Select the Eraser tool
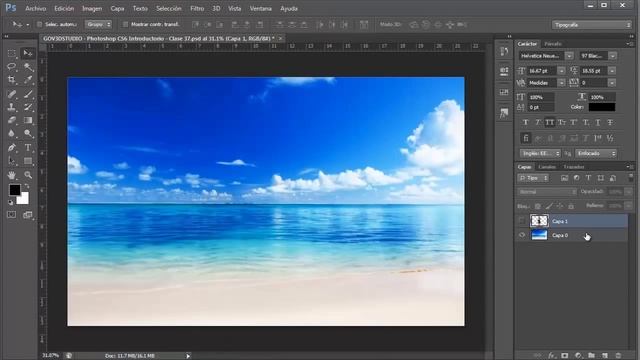 click(11, 120)
